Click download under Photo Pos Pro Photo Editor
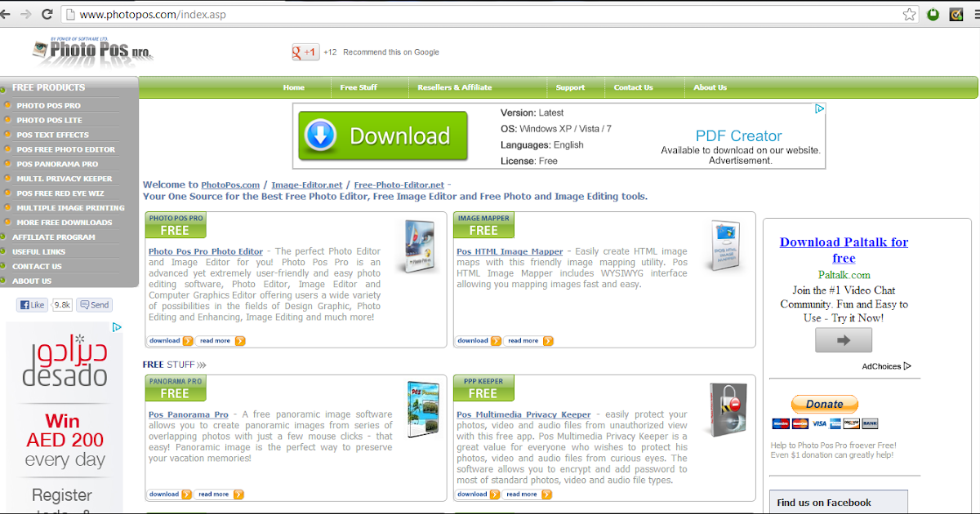Viewport: 980px width, 514px height. click(171, 341)
